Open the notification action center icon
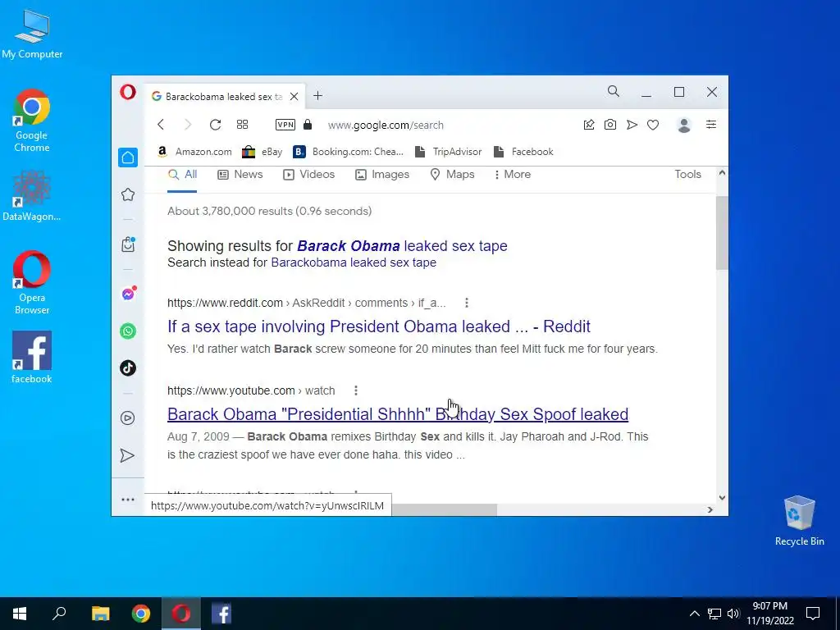 [813, 614]
